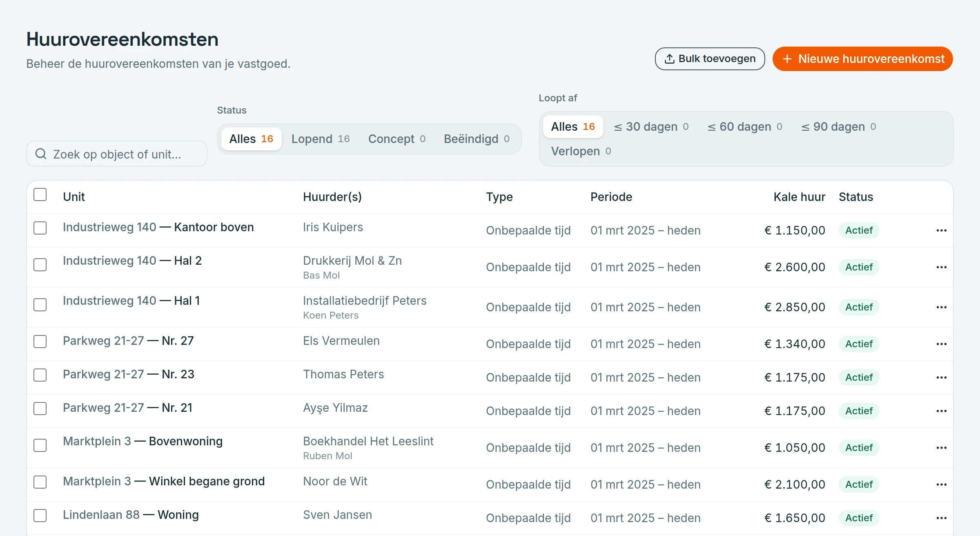Open Industrieweg 140 Kantoor boven unit

tap(158, 227)
